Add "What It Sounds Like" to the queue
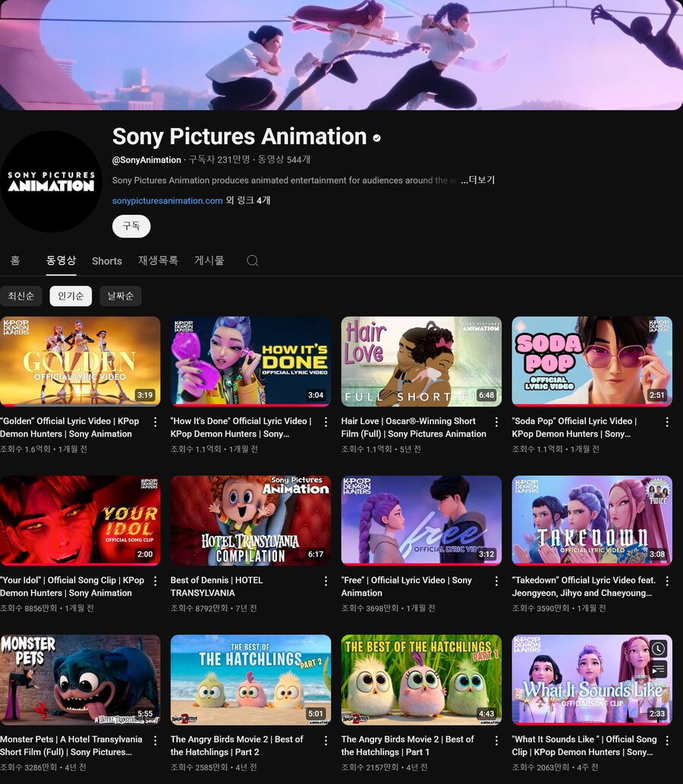Image resolution: width=683 pixels, height=784 pixels. point(659,669)
